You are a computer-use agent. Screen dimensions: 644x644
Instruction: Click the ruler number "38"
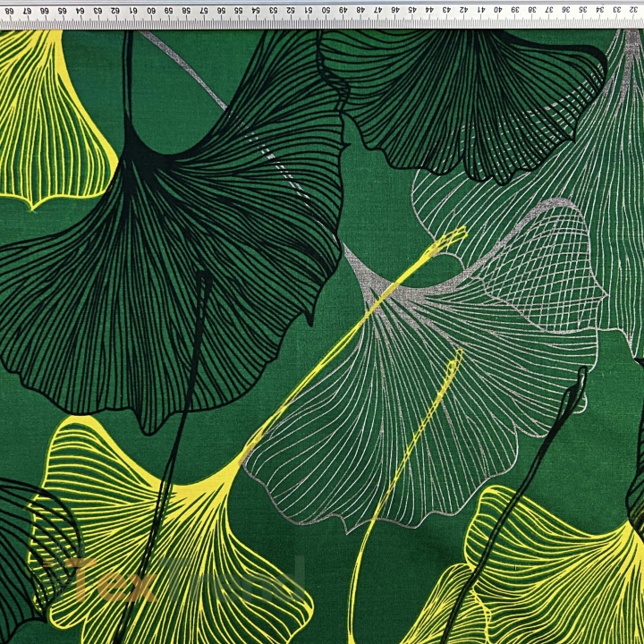[532, 9]
